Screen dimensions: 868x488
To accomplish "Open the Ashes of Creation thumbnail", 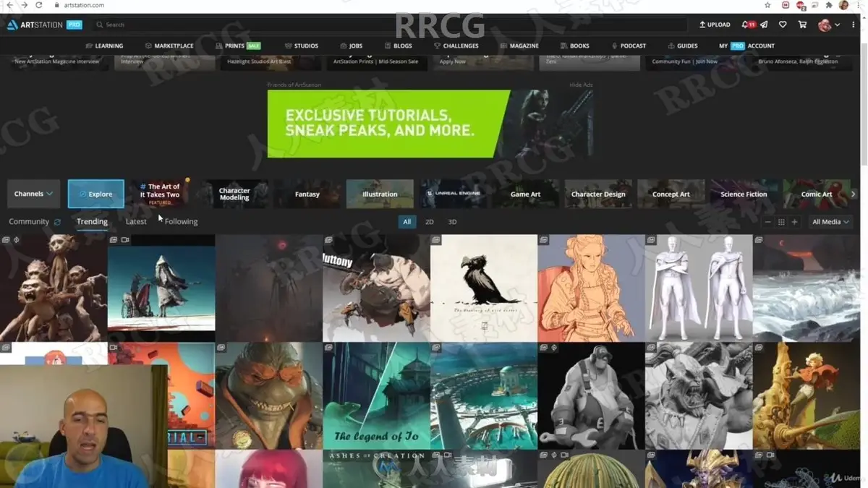I will 376,469.
